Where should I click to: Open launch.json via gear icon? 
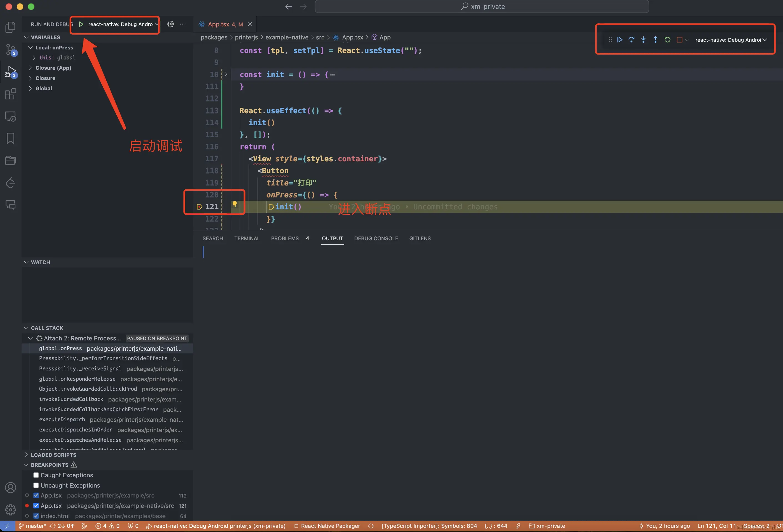pos(171,24)
